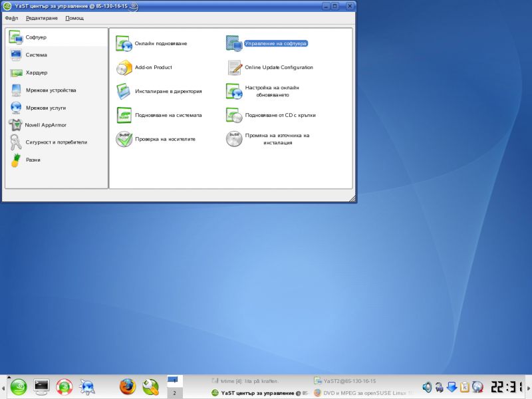532x399 pixels.
Task: Click the blue download arrow tray icon
Action: [x=452, y=387]
